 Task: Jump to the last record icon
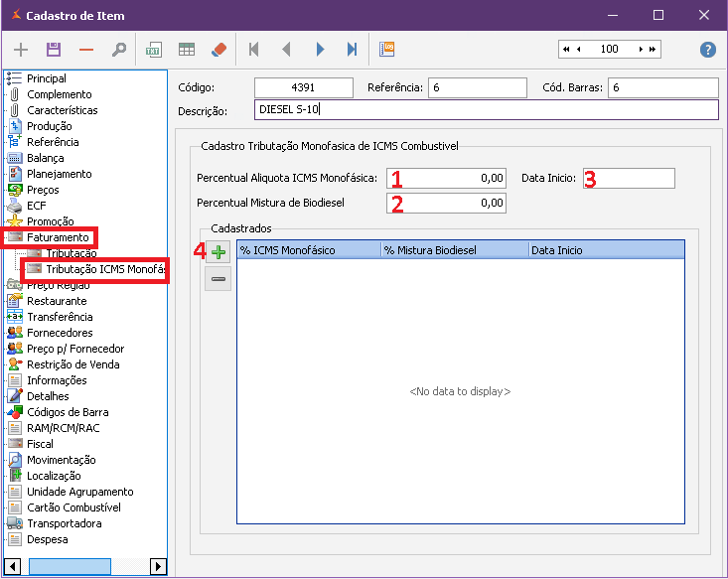[x=352, y=50]
